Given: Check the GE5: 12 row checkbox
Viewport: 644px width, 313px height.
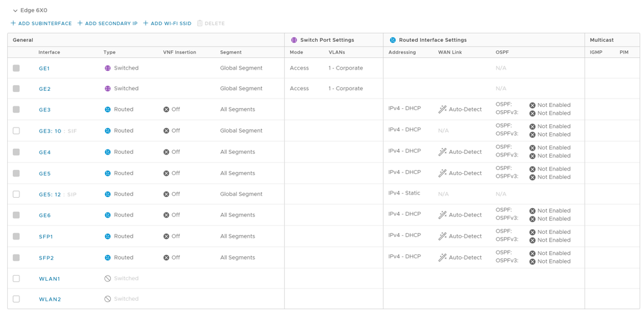Looking at the screenshot, I should point(16,194).
